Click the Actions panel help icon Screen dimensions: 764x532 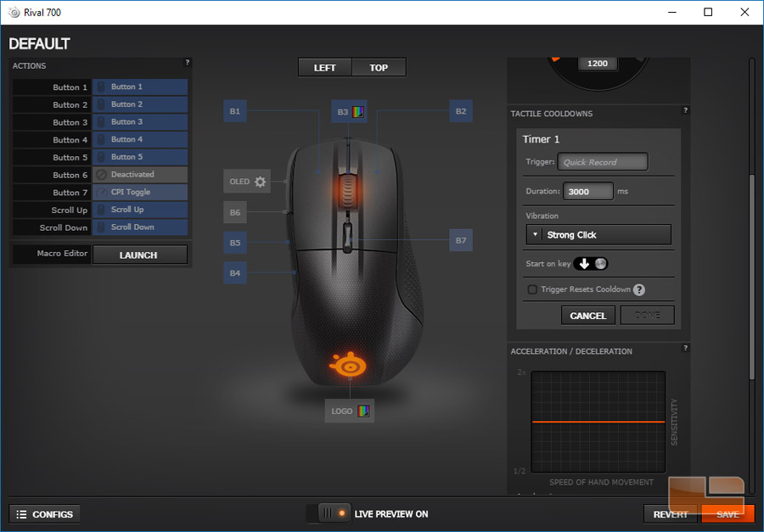click(187, 62)
